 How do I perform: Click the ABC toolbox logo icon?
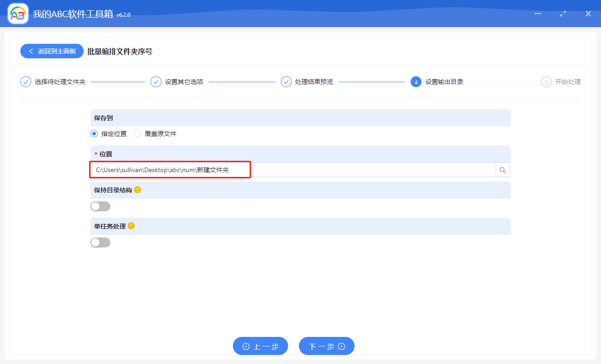point(18,14)
